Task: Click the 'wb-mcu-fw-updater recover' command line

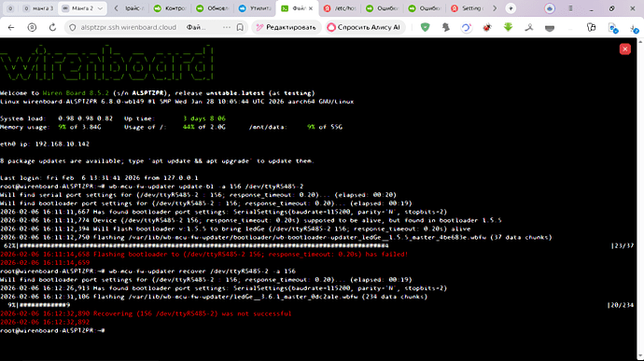Action: coord(147,271)
